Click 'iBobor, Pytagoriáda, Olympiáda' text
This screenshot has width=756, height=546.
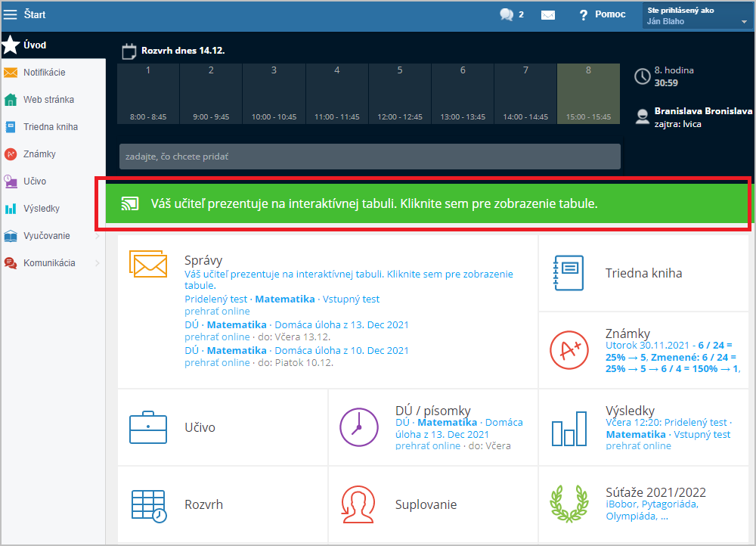[x=652, y=510]
